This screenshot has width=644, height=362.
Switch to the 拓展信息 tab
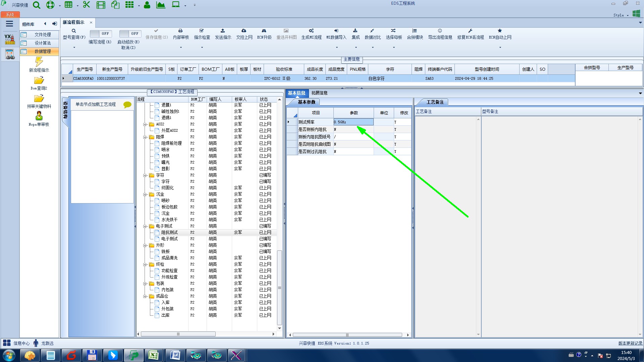(319, 93)
